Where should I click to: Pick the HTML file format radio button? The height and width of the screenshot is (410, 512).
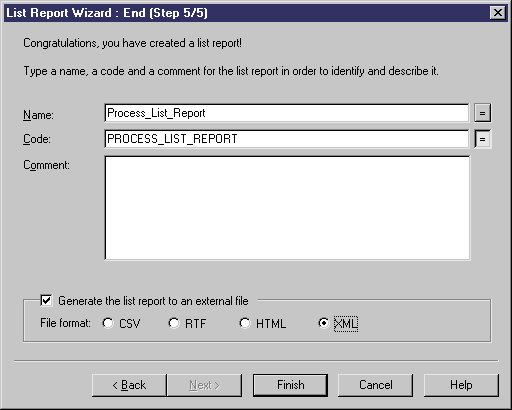pos(245,323)
